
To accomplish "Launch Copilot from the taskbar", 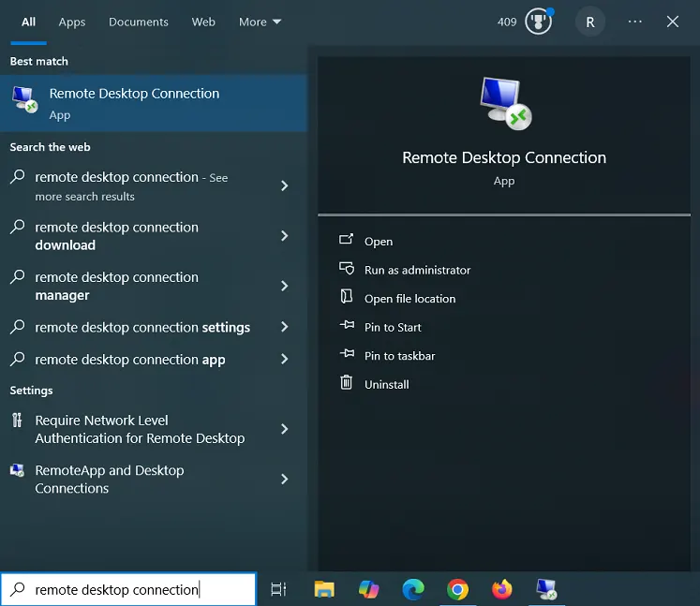I will [x=369, y=589].
